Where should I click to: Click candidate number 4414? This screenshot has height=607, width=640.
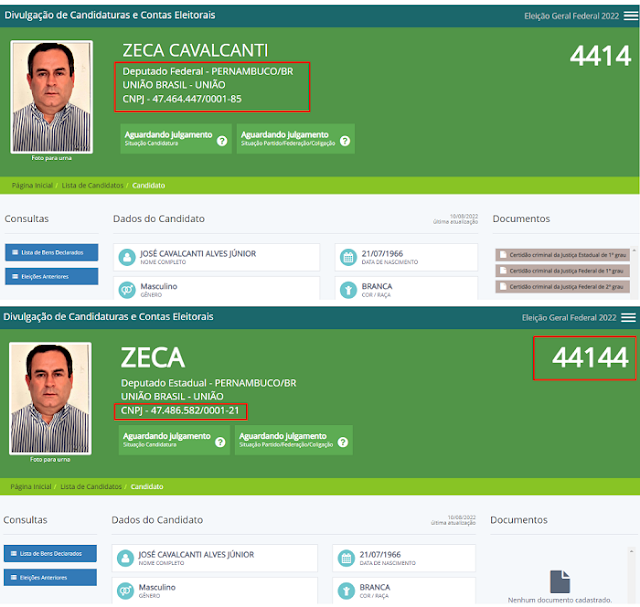600,56
